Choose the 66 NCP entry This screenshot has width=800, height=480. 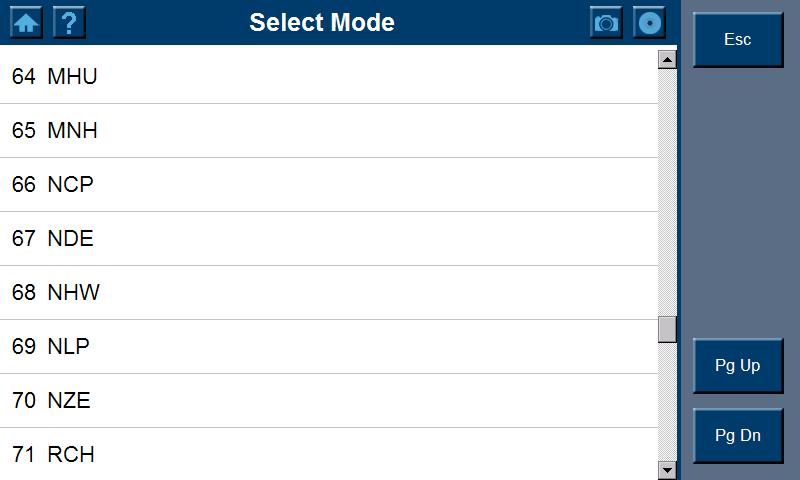point(328,184)
